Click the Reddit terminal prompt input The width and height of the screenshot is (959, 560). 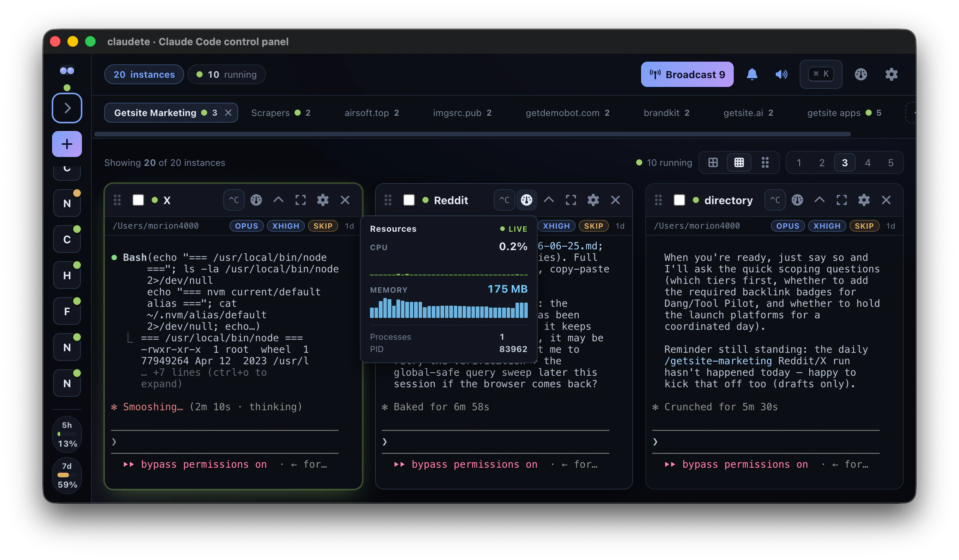click(x=496, y=442)
